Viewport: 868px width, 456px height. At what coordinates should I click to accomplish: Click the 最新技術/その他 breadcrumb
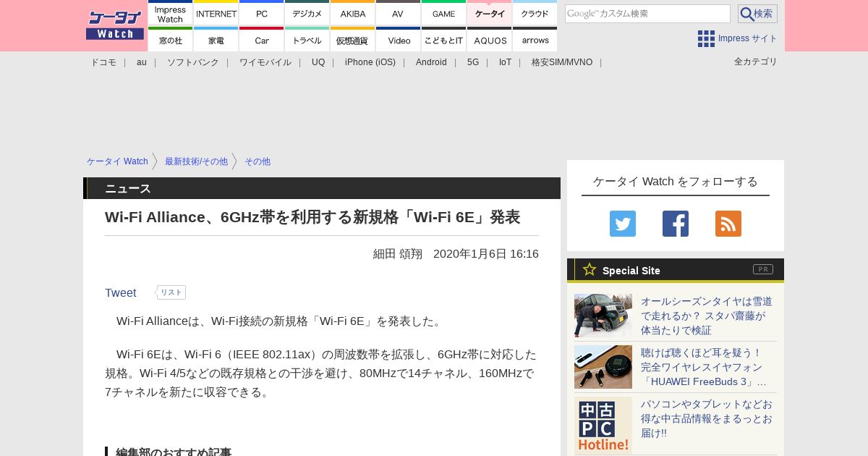[196, 161]
